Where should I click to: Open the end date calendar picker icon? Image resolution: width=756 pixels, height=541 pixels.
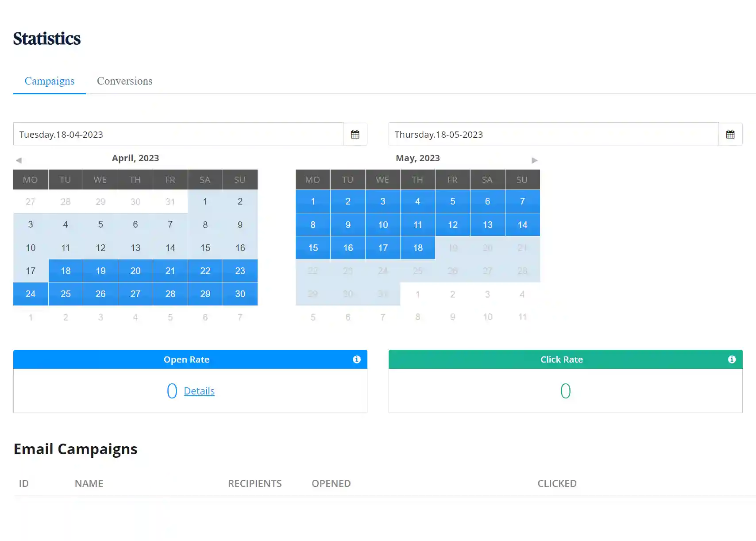click(x=730, y=134)
